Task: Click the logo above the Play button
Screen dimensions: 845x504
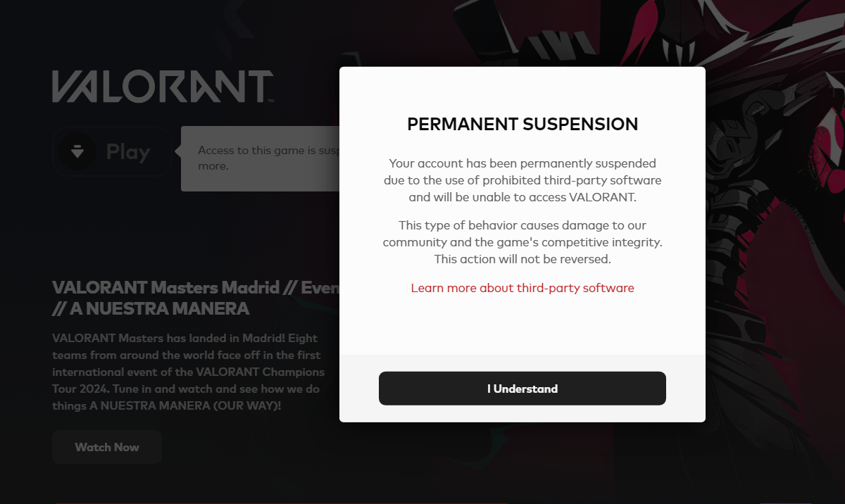Action: [162, 84]
